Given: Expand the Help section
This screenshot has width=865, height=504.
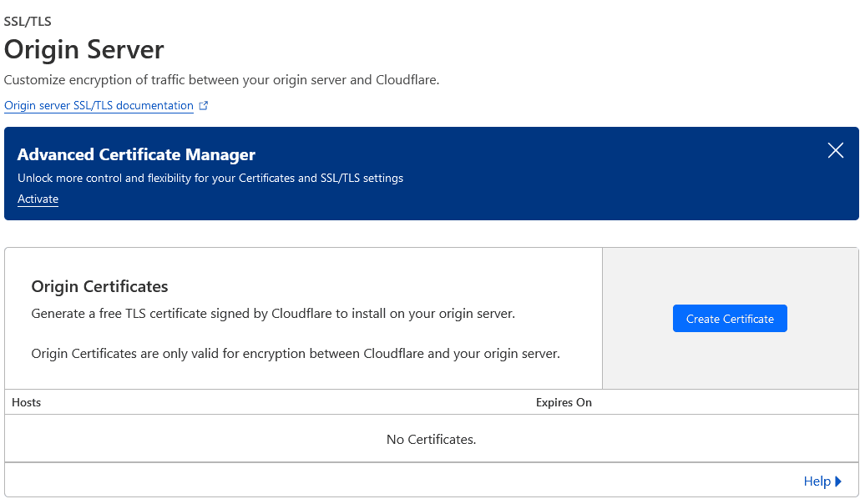Looking at the screenshot, I should [822, 481].
